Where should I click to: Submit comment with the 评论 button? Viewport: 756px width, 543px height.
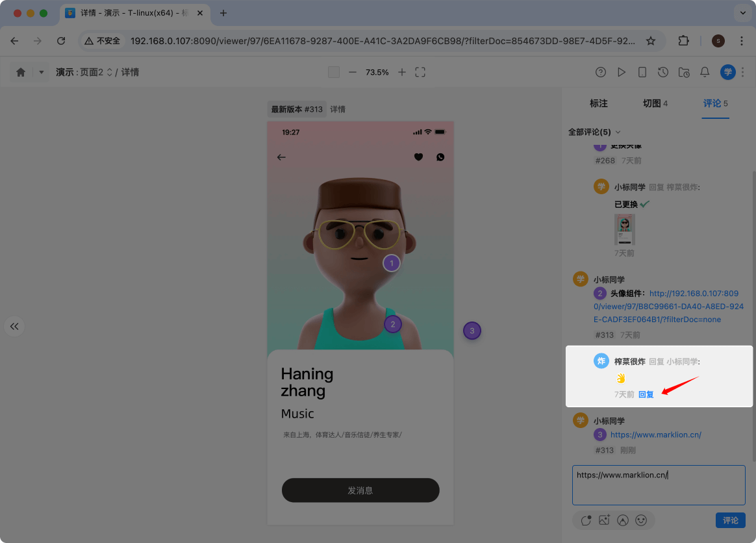730,520
